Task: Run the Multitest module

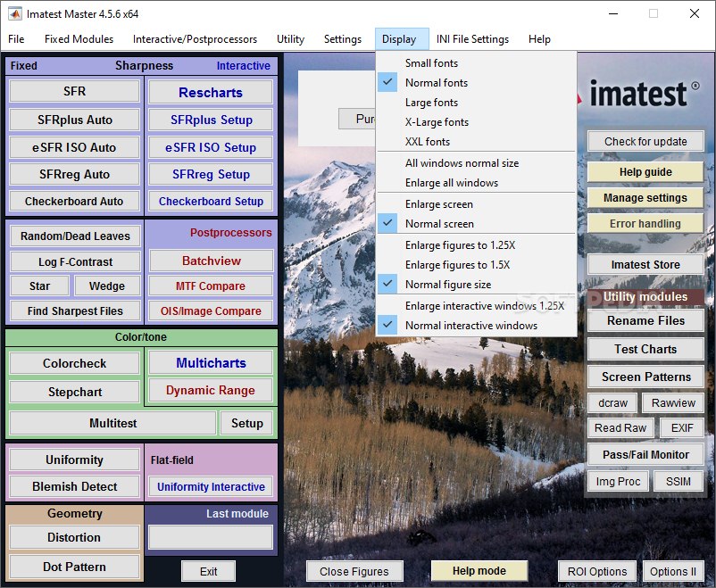Action: pyautogui.click(x=112, y=423)
